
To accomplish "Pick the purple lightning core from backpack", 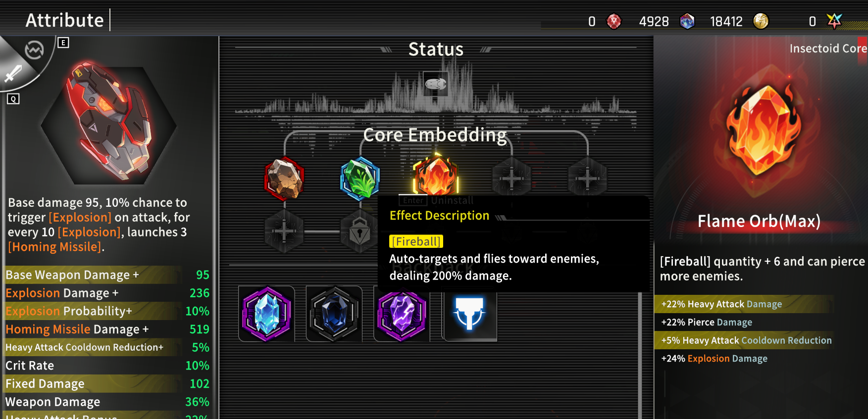I will (402, 314).
